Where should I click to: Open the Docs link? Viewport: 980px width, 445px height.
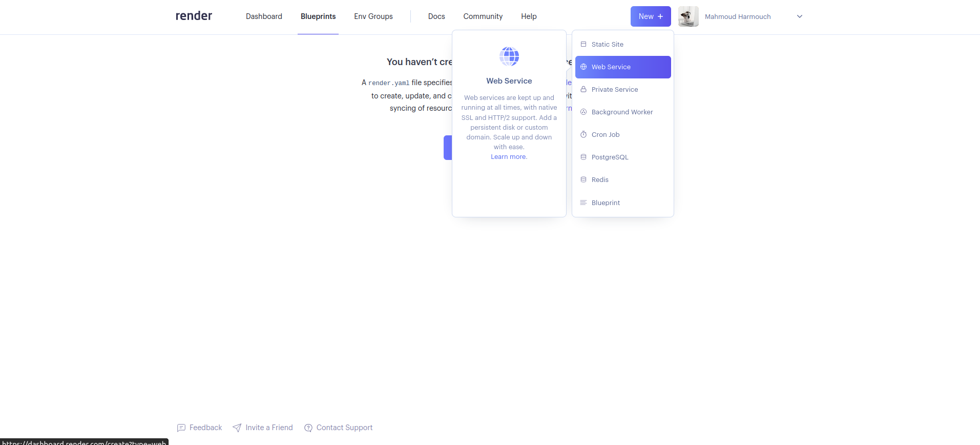[436, 16]
